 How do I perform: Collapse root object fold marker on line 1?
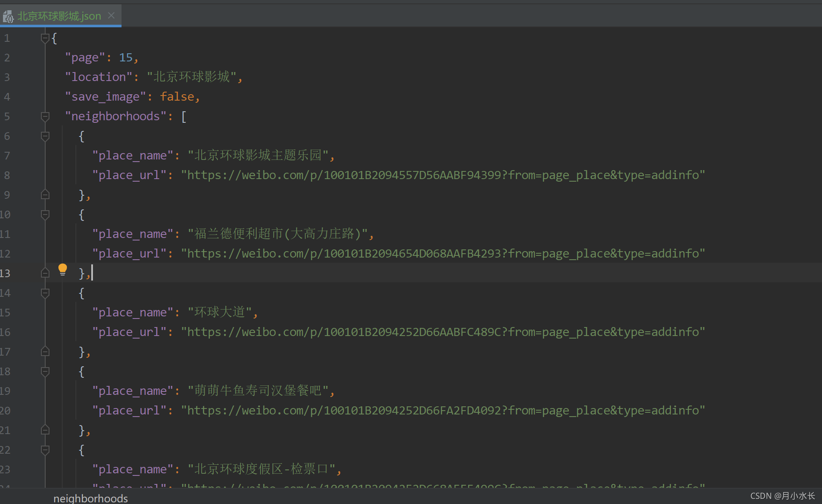(x=45, y=38)
